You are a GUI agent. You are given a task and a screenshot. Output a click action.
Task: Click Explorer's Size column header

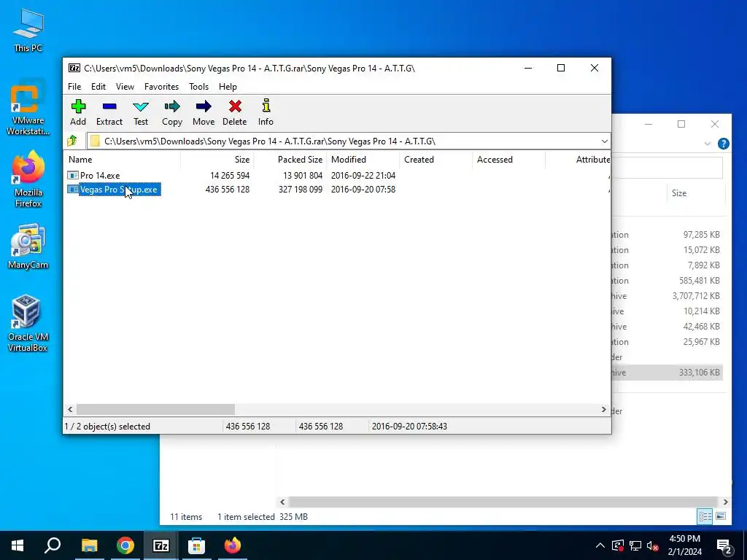(x=695, y=193)
